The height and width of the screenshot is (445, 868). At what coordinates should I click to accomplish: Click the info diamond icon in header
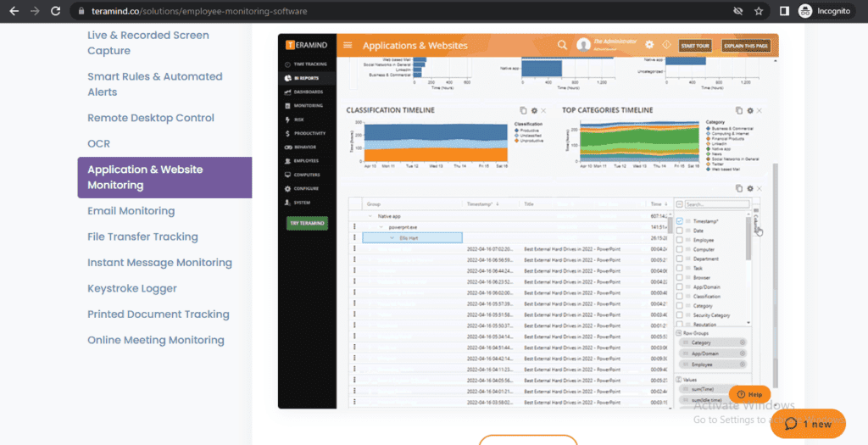click(x=666, y=45)
